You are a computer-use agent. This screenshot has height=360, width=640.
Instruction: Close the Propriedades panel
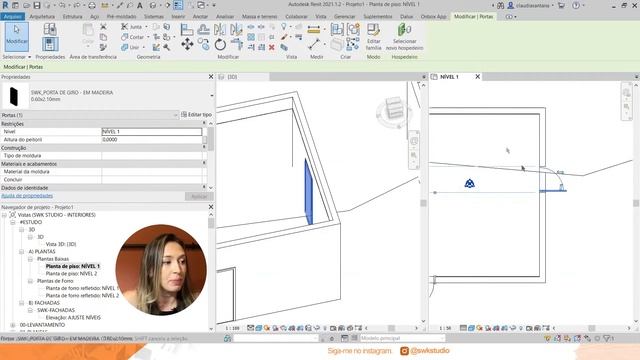(211, 77)
